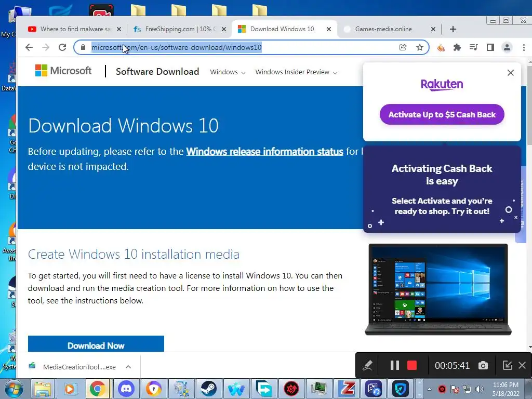Click the page vertical scrollbar
The image size is (532, 399).
click(x=528, y=105)
